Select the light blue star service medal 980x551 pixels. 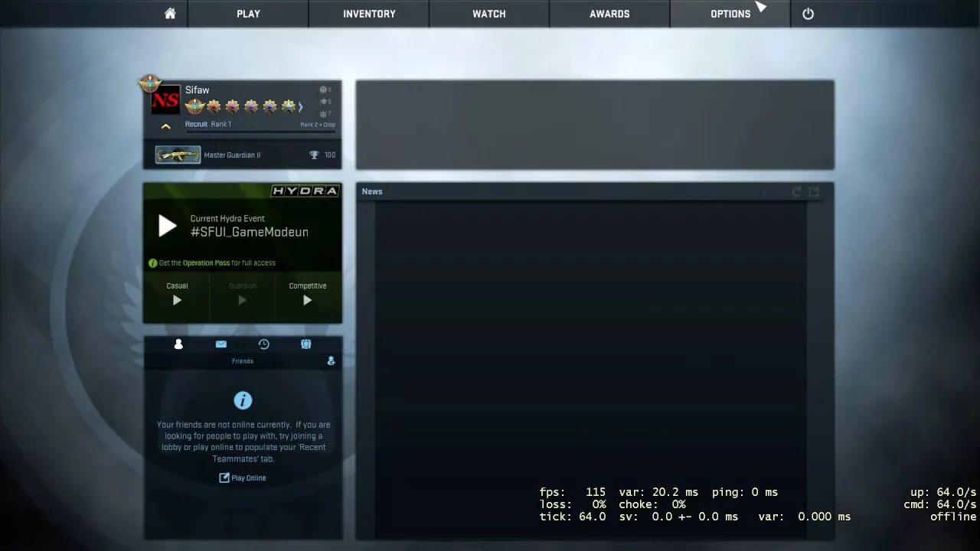coord(288,106)
